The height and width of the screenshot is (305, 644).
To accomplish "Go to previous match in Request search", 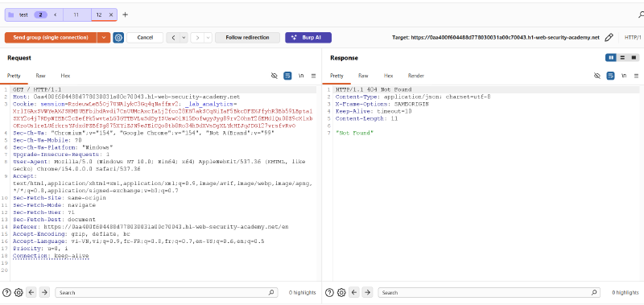I will click(31, 293).
